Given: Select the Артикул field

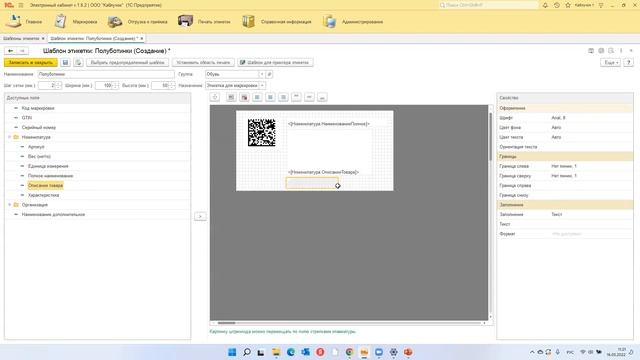Looking at the screenshot, I should [36, 147].
